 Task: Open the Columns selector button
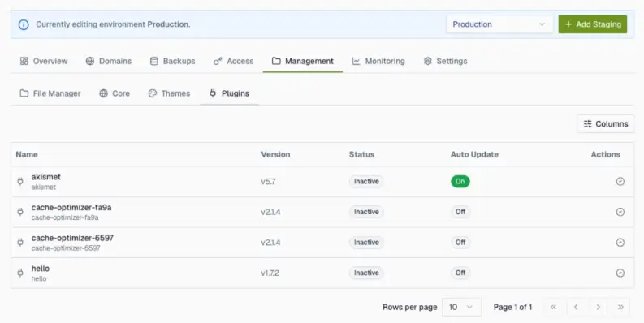605,124
